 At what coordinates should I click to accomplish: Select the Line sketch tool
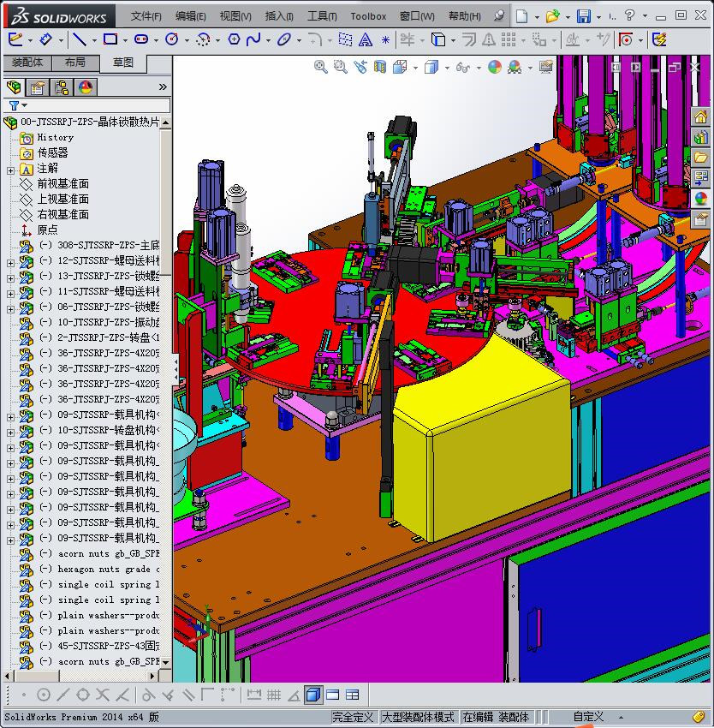pos(79,39)
